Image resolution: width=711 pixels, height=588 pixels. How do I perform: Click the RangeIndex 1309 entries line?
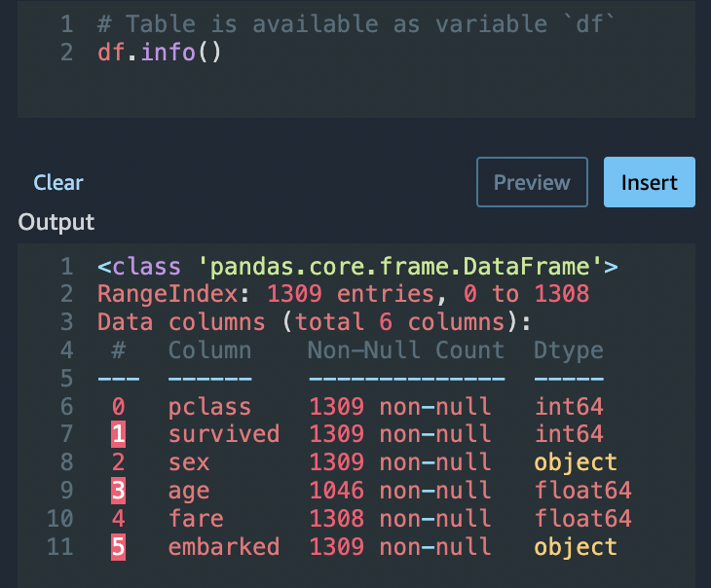pos(343,294)
